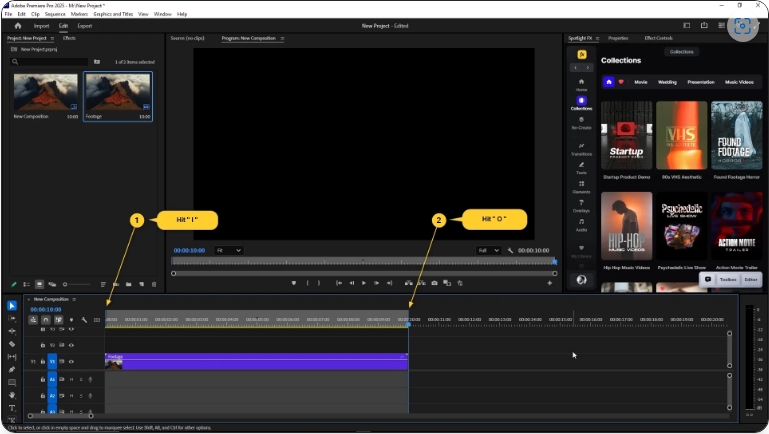The height and width of the screenshot is (434, 769).
Task: Open the Fit zoom level dropdown
Action: click(229, 250)
